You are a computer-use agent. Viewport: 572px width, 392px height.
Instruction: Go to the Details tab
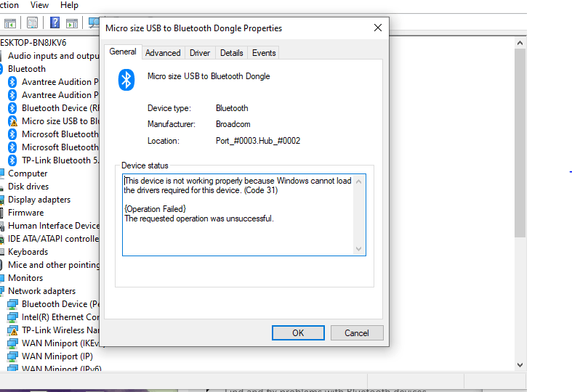pyautogui.click(x=231, y=53)
